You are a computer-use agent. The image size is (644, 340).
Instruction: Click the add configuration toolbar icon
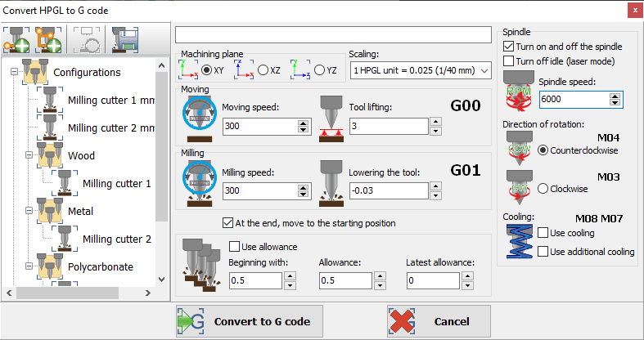tap(16, 40)
